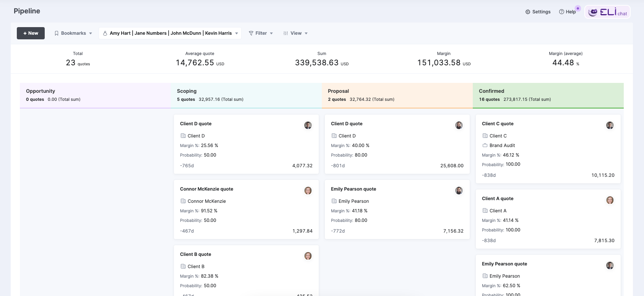Open Settings link
Image resolution: width=644 pixels, height=296 pixels.
tap(538, 12)
